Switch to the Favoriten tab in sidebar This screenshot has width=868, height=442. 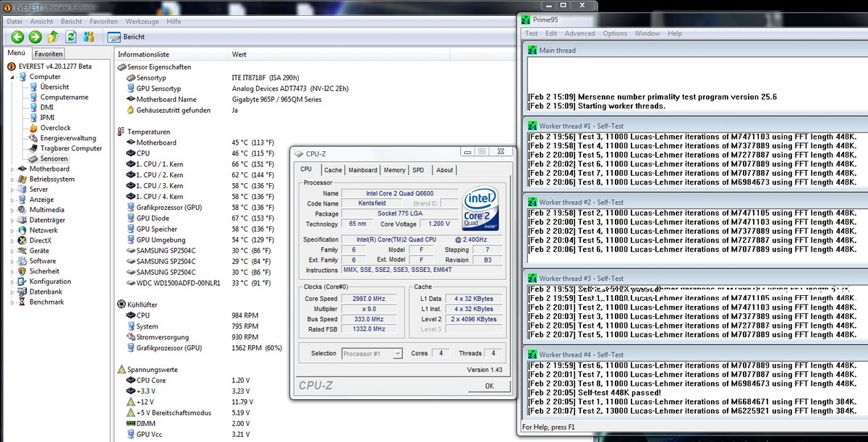pos(48,54)
